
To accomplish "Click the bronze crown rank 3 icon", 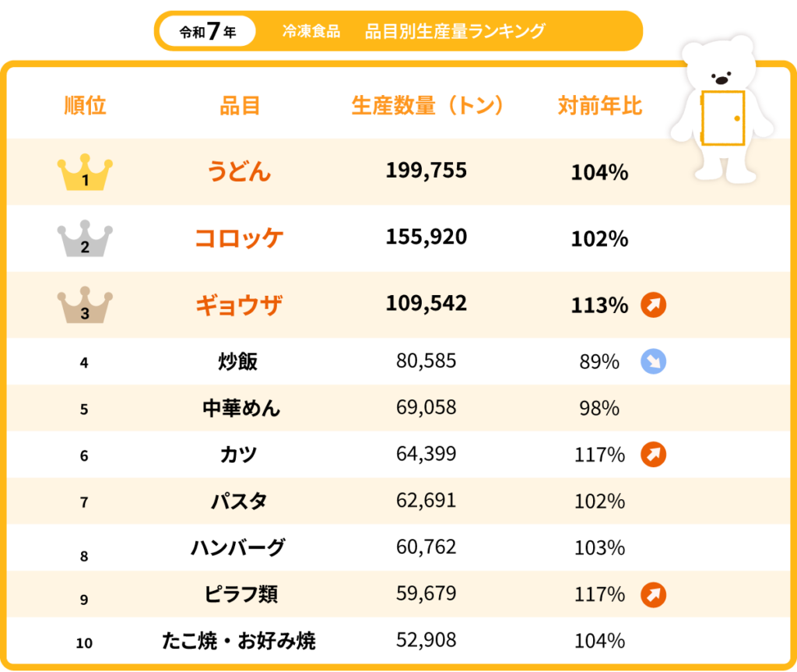I will coord(85,304).
